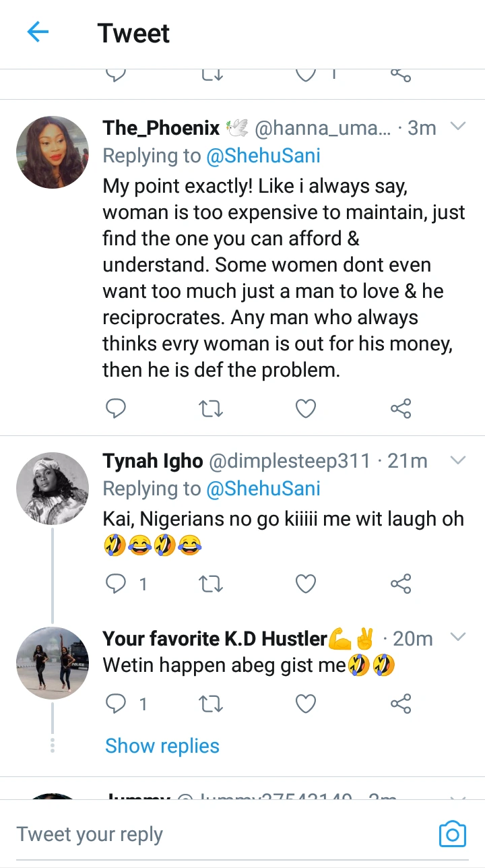Open camera to attach a photo

tap(452, 834)
